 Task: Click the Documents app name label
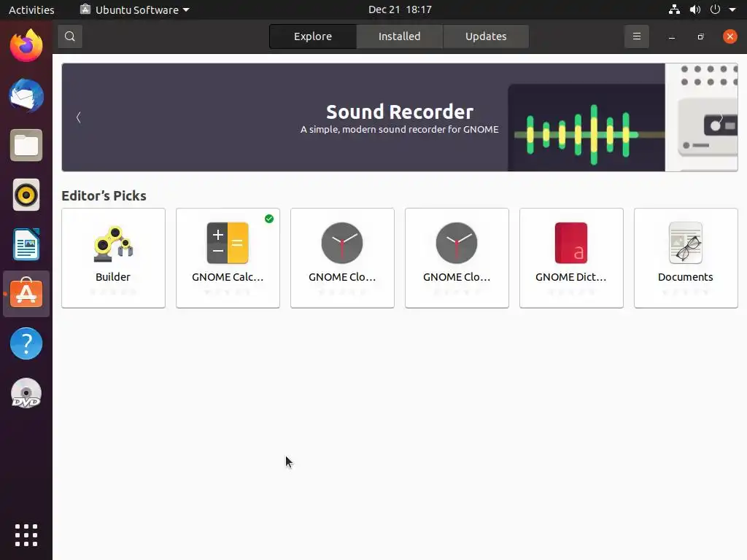685,277
